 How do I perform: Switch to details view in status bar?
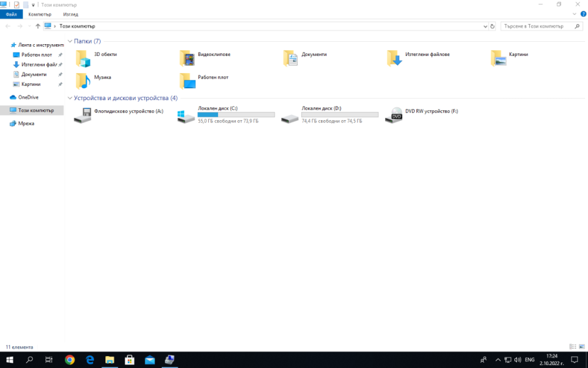coord(573,347)
